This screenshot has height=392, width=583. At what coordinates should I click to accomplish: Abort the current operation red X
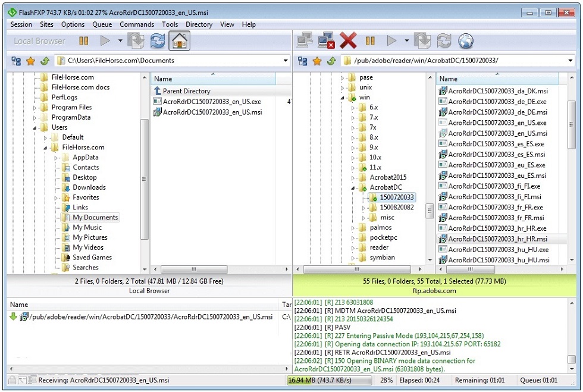pos(348,40)
